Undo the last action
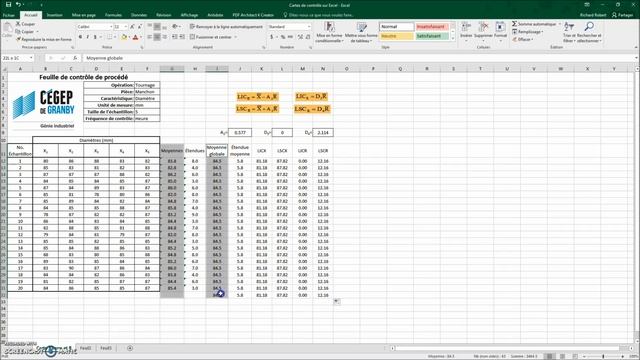 point(18,5)
